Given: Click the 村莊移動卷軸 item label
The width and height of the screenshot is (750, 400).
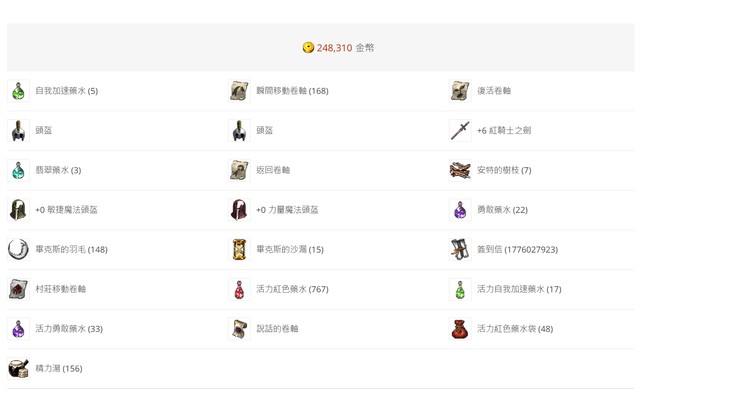Looking at the screenshot, I should click(60, 289).
